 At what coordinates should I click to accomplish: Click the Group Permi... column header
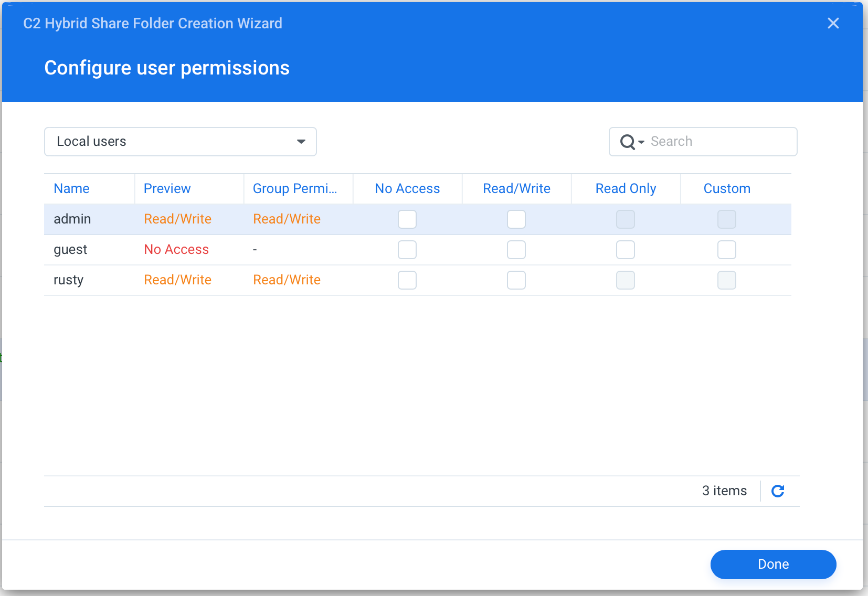click(x=295, y=189)
